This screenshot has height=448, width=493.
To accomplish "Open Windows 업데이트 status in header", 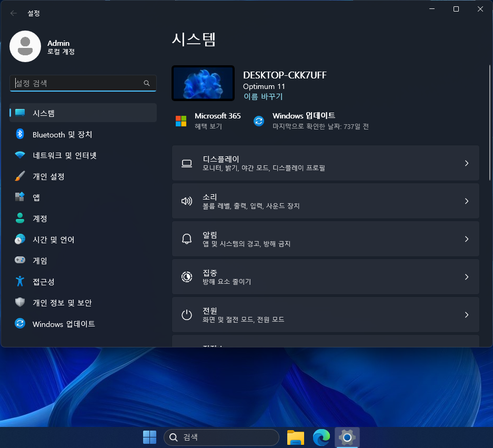I will [x=311, y=121].
